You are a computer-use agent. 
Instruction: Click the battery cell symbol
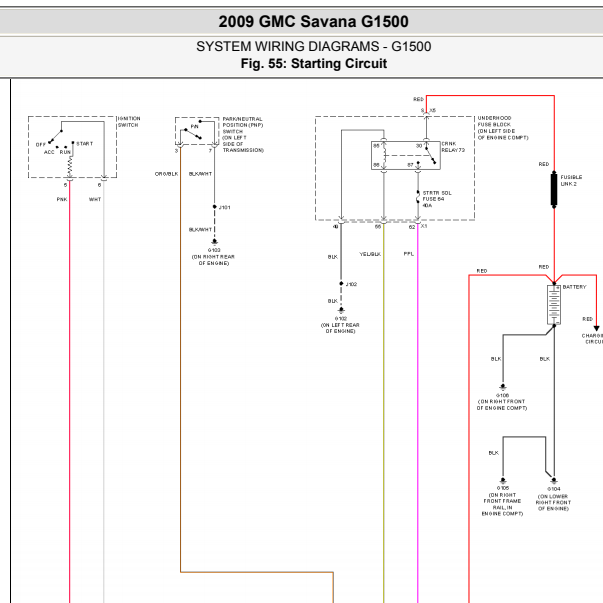tap(554, 305)
